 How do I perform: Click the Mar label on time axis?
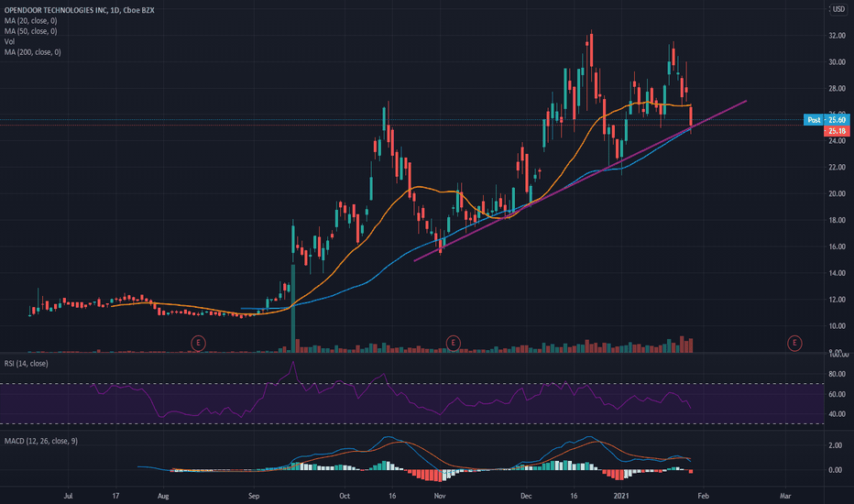(x=785, y=497)
